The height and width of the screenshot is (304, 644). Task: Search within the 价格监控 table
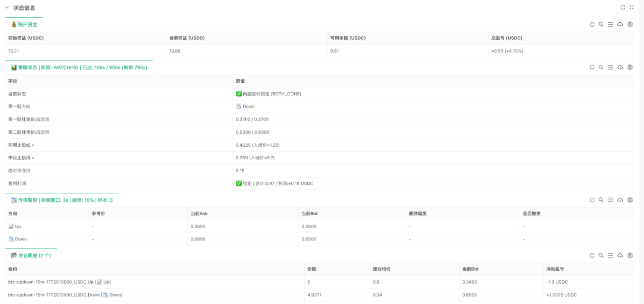[x=601, y=200]
